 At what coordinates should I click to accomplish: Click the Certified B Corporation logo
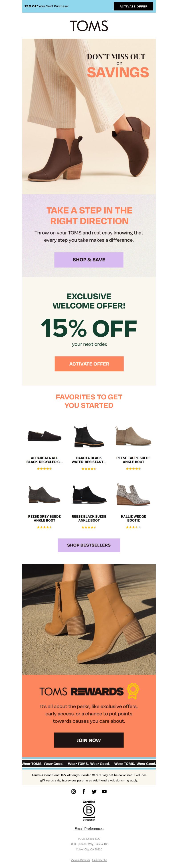pos(89,810)
